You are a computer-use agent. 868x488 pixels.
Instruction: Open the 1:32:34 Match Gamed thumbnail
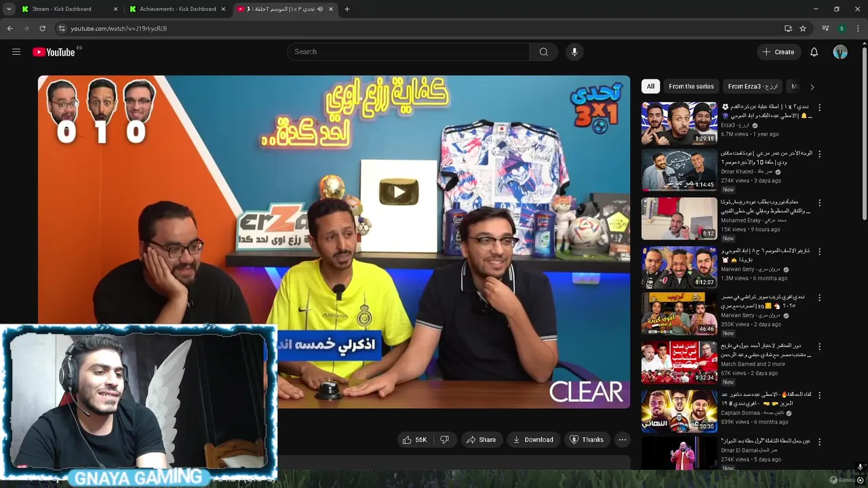pos(679,363)
